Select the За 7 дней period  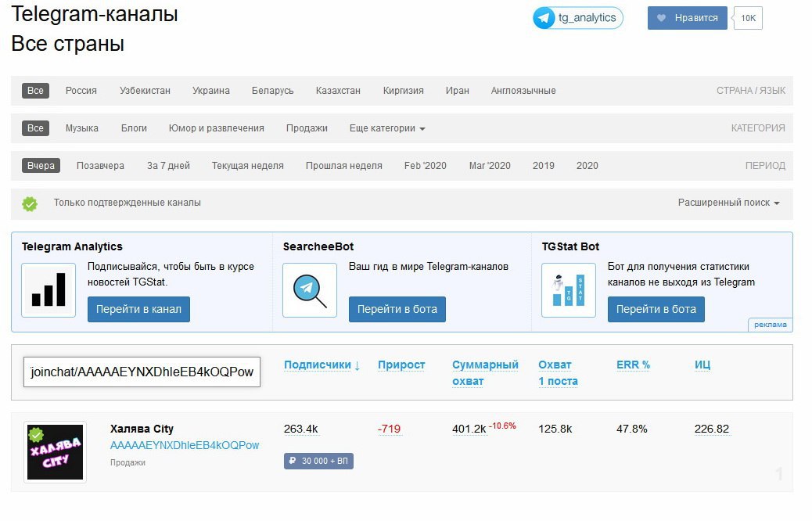pos(168,166)
